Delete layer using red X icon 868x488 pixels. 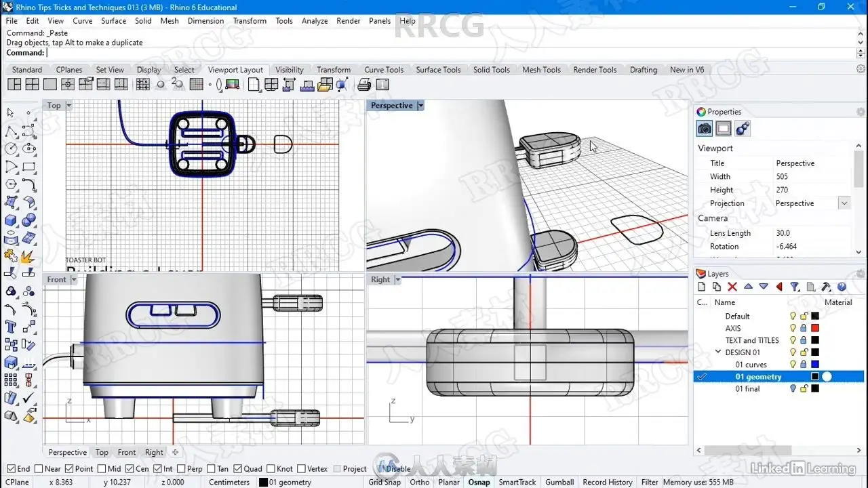[732, 287]
